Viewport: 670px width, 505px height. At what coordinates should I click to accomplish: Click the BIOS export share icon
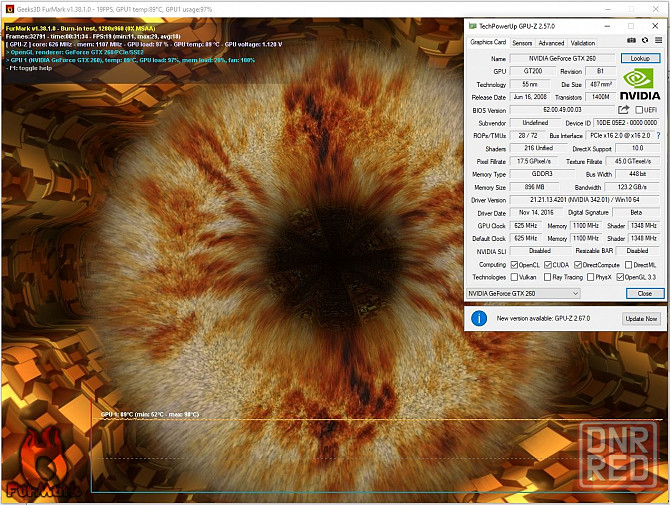pyautogui.click(x=624, y=110)
